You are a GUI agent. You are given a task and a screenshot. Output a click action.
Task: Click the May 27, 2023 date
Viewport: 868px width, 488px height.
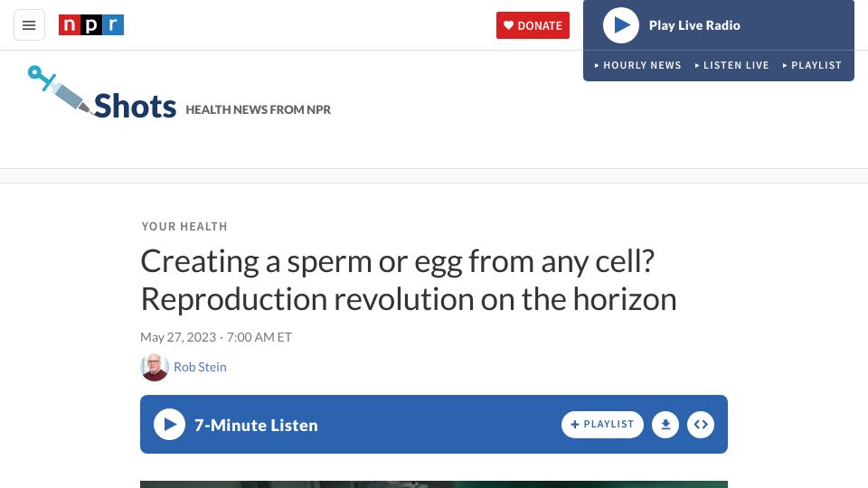click(178, 337)
